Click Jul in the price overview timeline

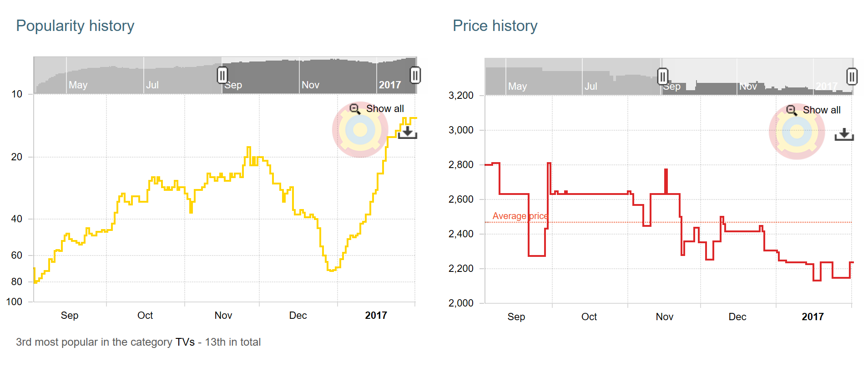[591, 87]
